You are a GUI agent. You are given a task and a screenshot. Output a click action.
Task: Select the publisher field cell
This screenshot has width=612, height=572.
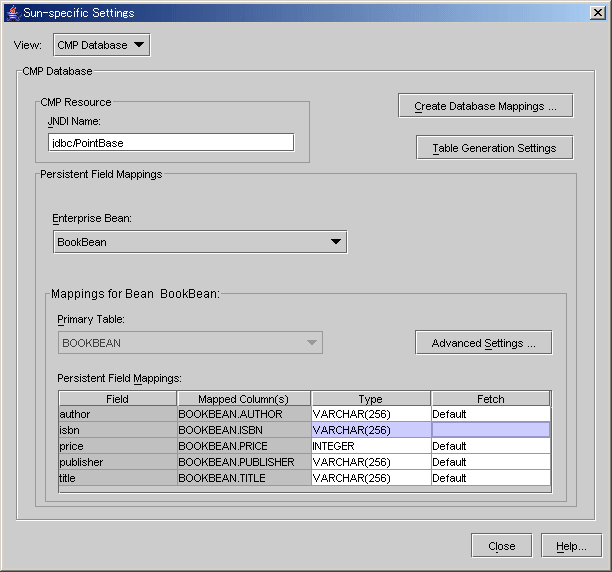coord(117,462)
